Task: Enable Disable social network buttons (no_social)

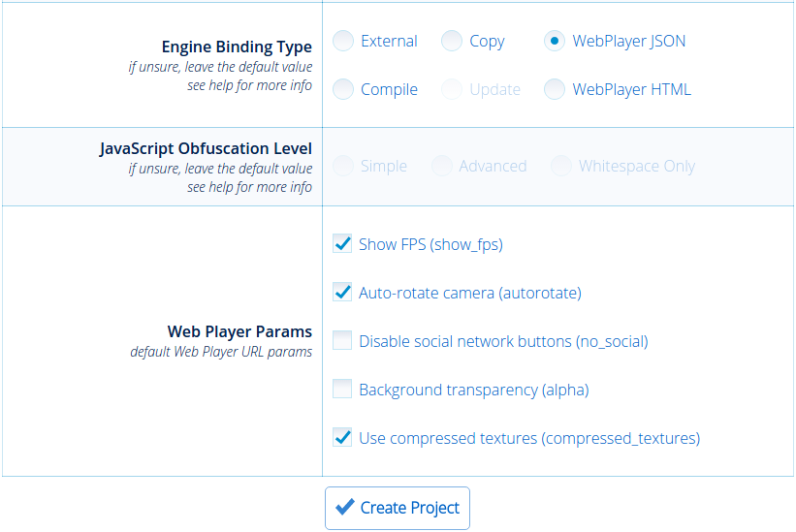Action: [x=342, y=340]
